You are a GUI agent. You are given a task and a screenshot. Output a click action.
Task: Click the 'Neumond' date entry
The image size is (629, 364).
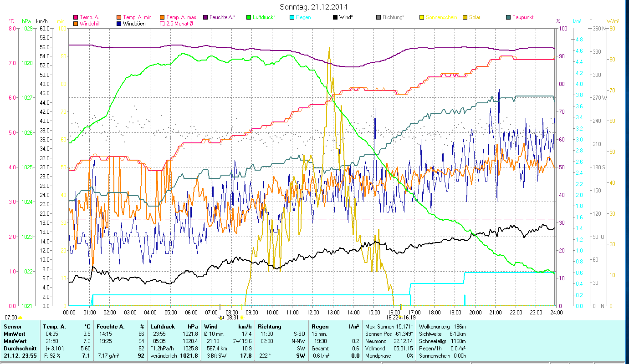pyautogui.click(x=389, y=341)
